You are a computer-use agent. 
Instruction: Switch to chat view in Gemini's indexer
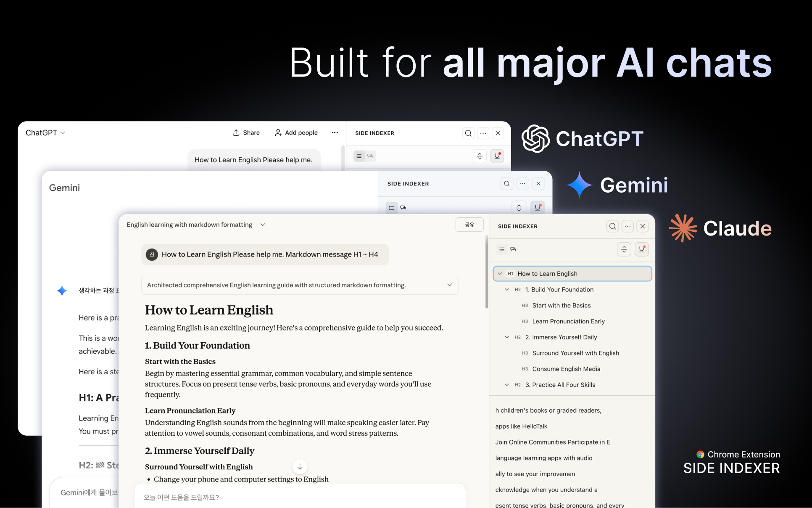403,208
